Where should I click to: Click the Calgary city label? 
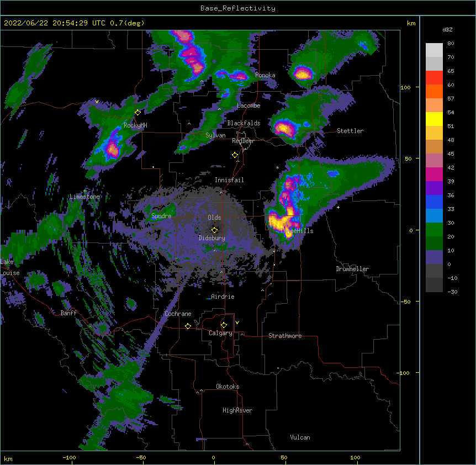point(220,333)
